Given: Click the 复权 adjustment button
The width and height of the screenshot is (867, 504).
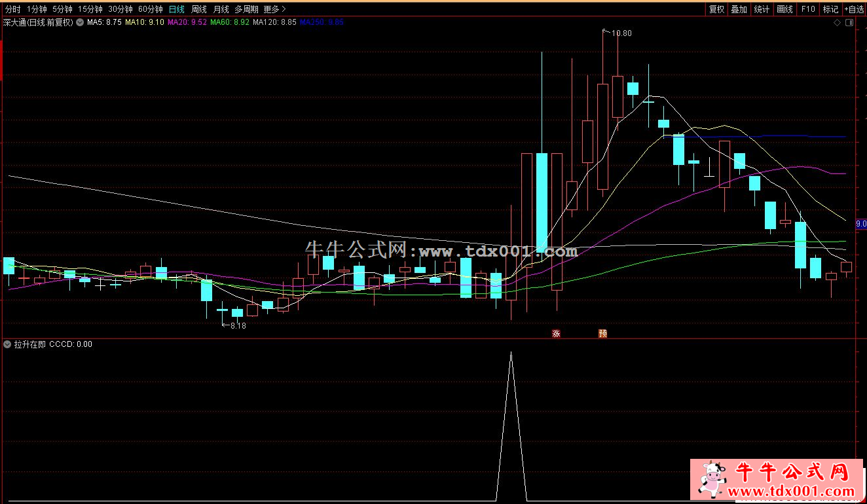Looking at the screenshot, I should pos(717,9).
